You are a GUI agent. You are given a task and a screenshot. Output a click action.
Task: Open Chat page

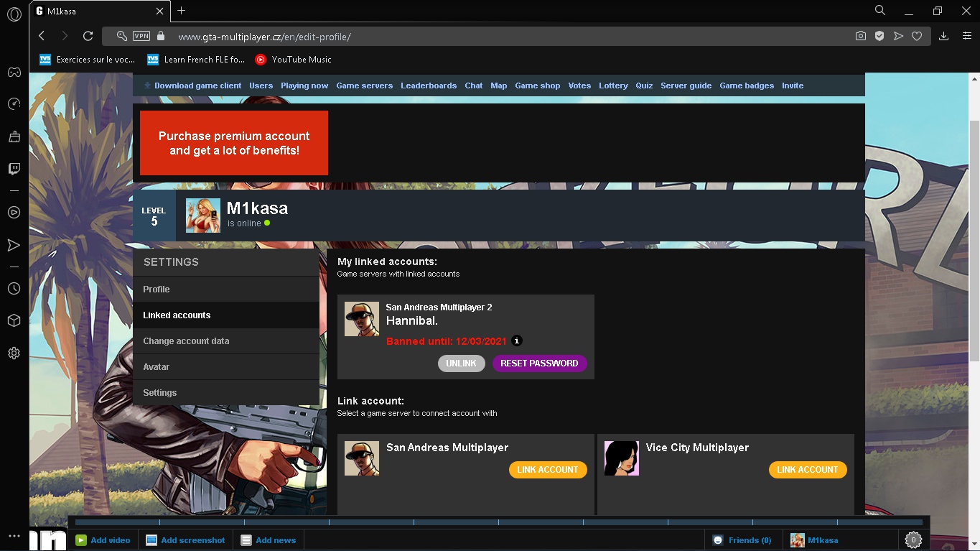[x=474, y=85]
